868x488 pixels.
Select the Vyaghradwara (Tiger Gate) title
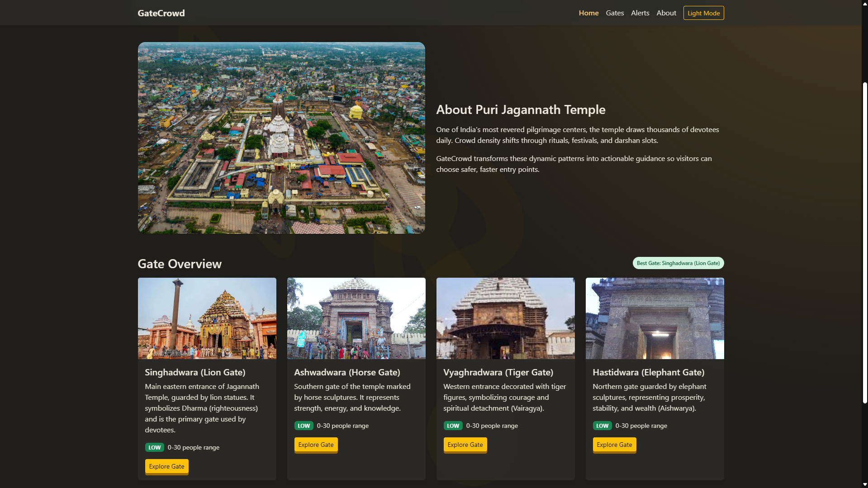coord(498,372)
